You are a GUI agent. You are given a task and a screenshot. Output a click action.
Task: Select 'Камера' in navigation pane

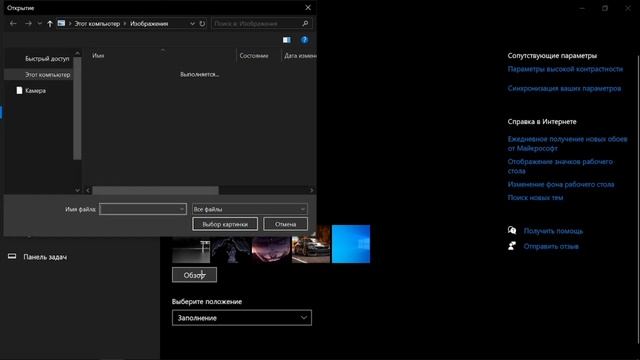click(x=36, y=91)
